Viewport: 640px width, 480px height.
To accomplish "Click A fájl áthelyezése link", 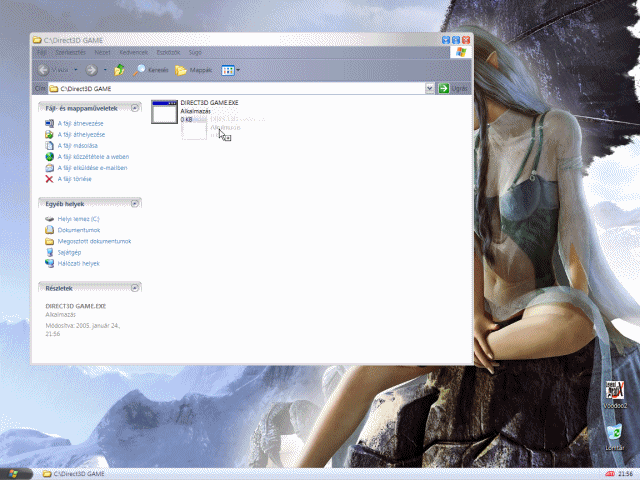I will [x=81, y=134].
